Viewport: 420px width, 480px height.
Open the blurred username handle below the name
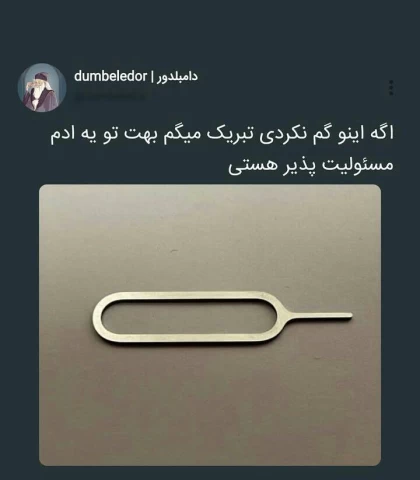(111, 96)
